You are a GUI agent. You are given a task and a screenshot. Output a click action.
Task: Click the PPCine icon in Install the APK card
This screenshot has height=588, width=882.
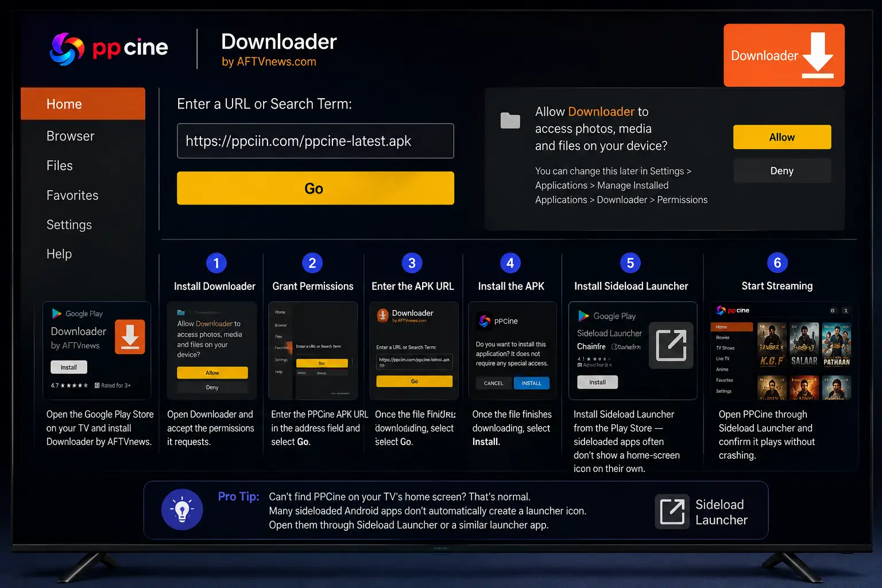pyautogui.click(x=485, y=320)
